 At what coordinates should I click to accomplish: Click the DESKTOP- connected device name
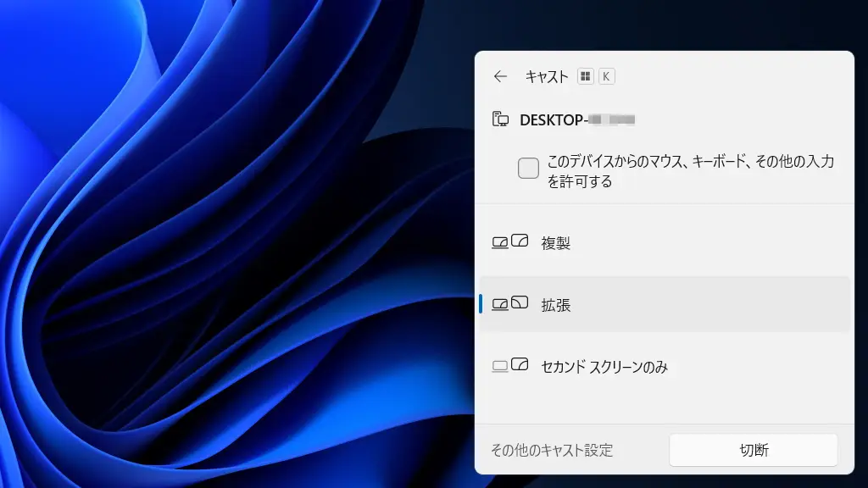pos(553,119)
